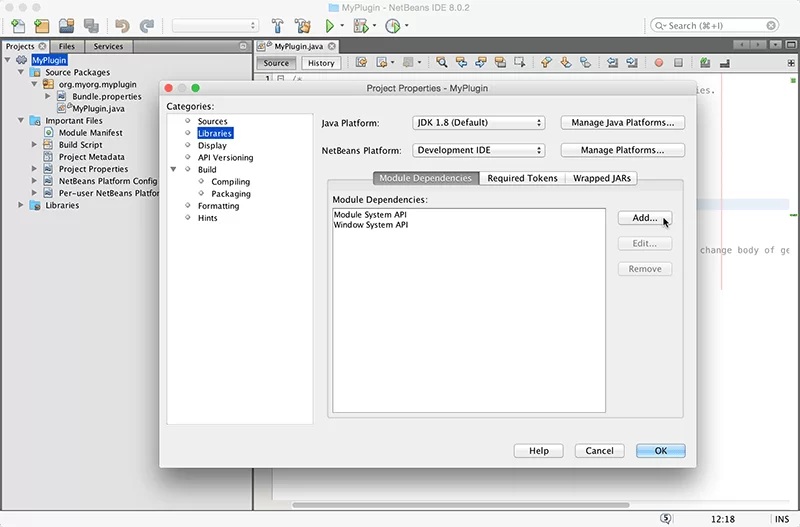The width and height of the screenshot is (800, 527).
Task: Click the Profile Project clock icon
Action: click(x=392, y=26)
